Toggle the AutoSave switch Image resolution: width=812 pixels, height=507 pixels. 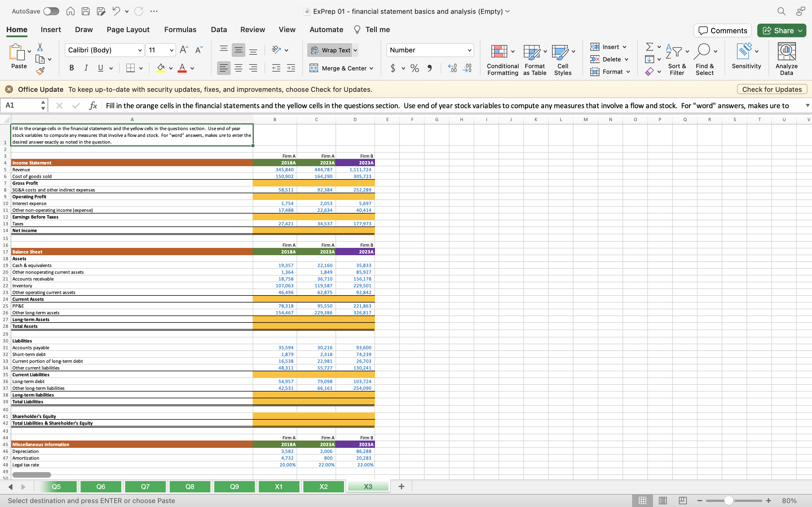click(x=51, y=11)
